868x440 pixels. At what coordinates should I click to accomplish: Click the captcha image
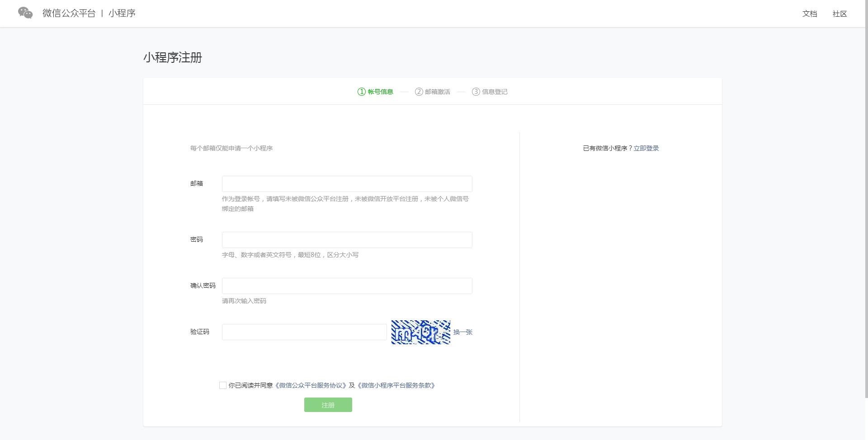(421, 332)
